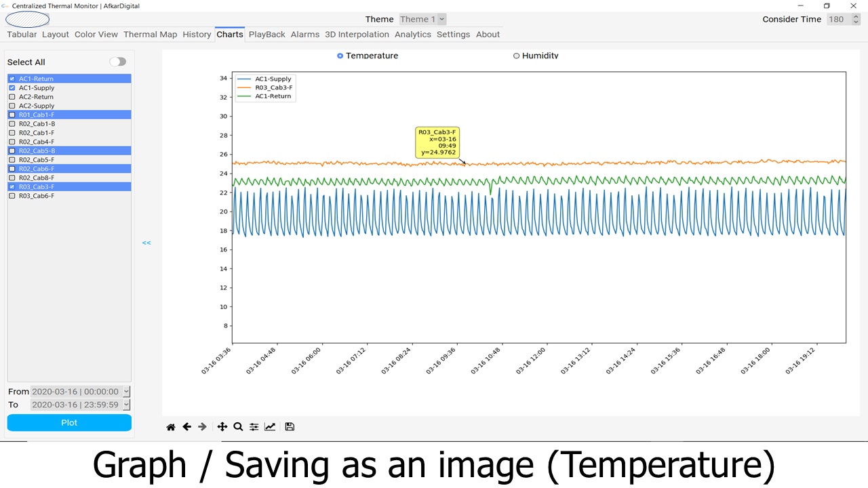Open the From date dropdown
Viewport: 868px width, 488px height.
click(126, 391)
